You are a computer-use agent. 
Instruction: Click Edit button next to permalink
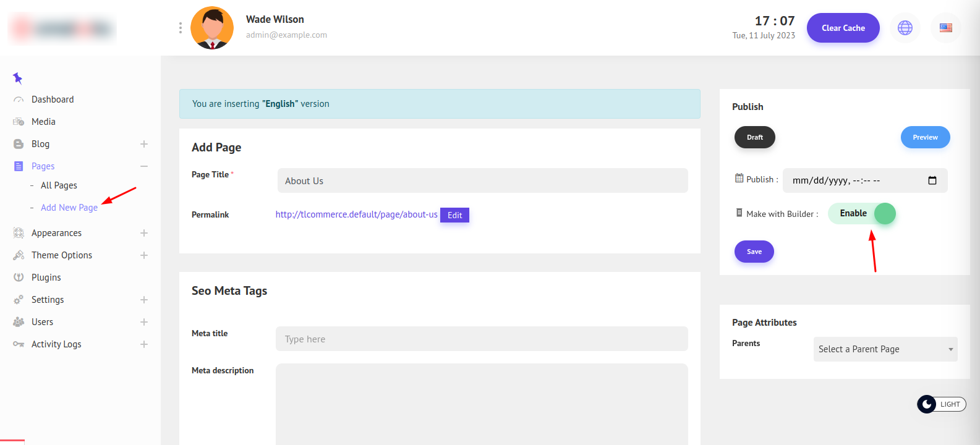pos(454,215)
